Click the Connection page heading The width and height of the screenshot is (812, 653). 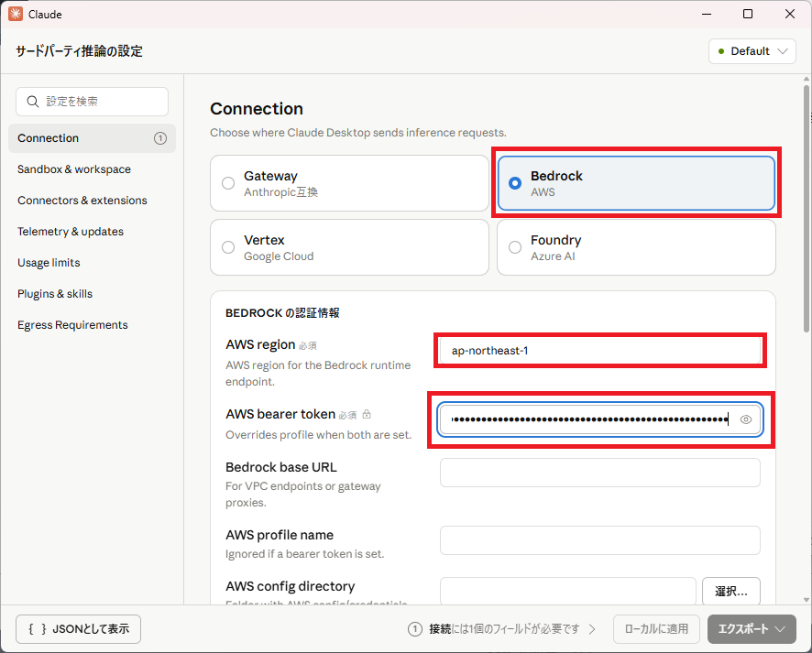[x=257, y=109]
